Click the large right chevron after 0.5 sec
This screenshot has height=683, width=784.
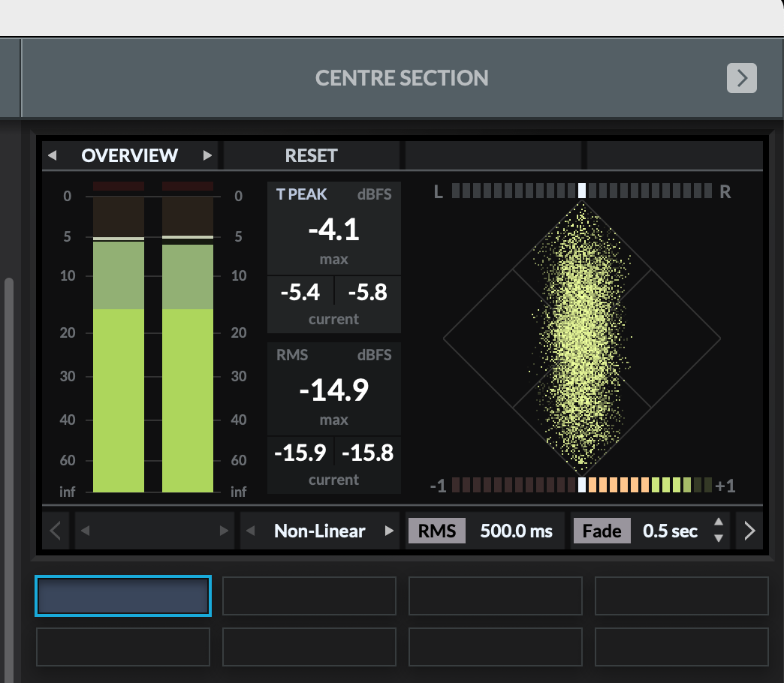pos(749,531)
